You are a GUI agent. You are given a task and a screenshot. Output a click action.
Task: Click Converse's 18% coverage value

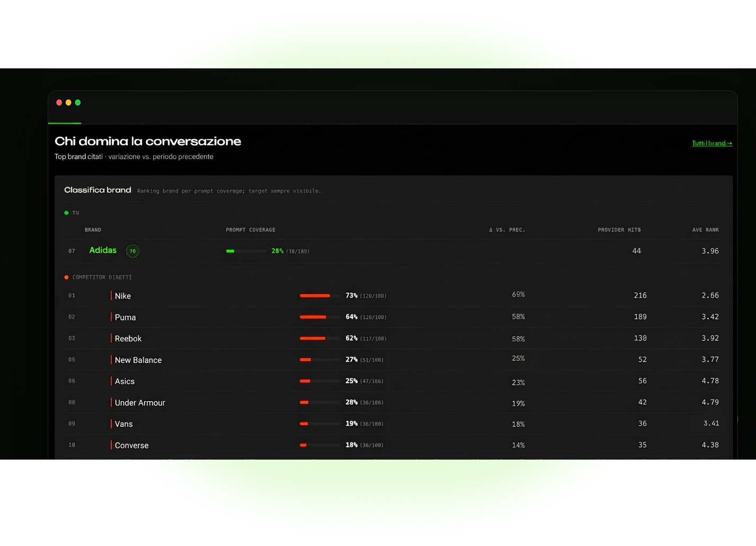coord(351,445)
